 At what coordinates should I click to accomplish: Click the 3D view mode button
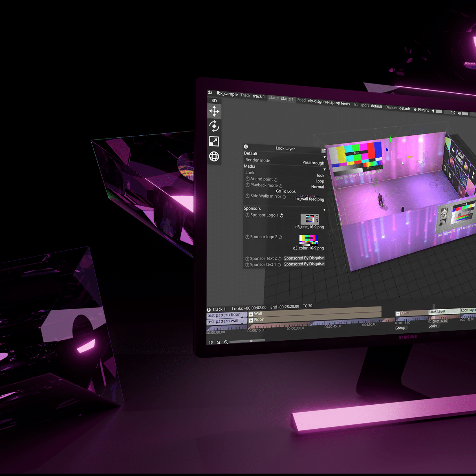tap(214, 101)
